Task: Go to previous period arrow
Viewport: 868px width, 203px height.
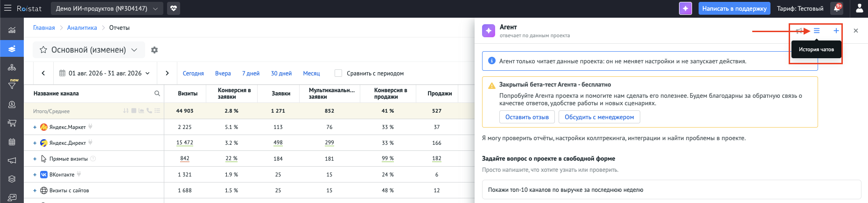Action: pos(43,73)
